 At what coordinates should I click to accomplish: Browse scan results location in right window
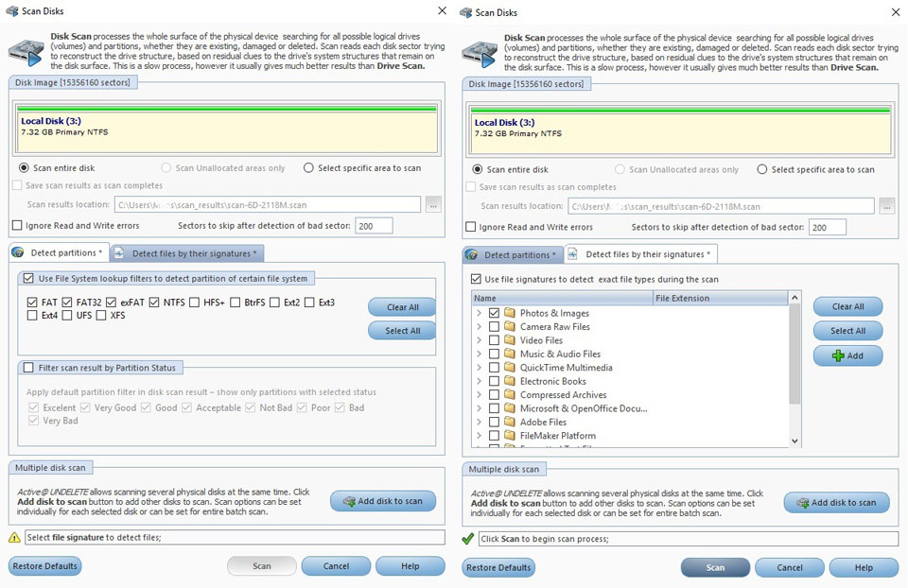pos(886,206)
